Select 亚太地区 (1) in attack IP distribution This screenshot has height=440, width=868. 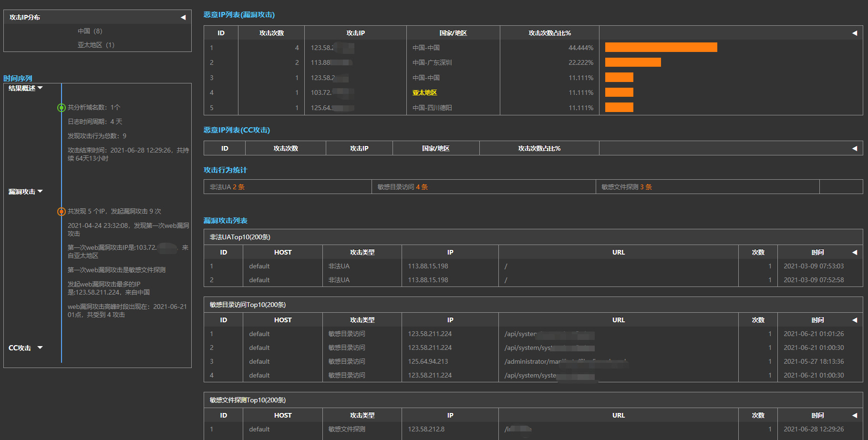click(x=96, y=45)
